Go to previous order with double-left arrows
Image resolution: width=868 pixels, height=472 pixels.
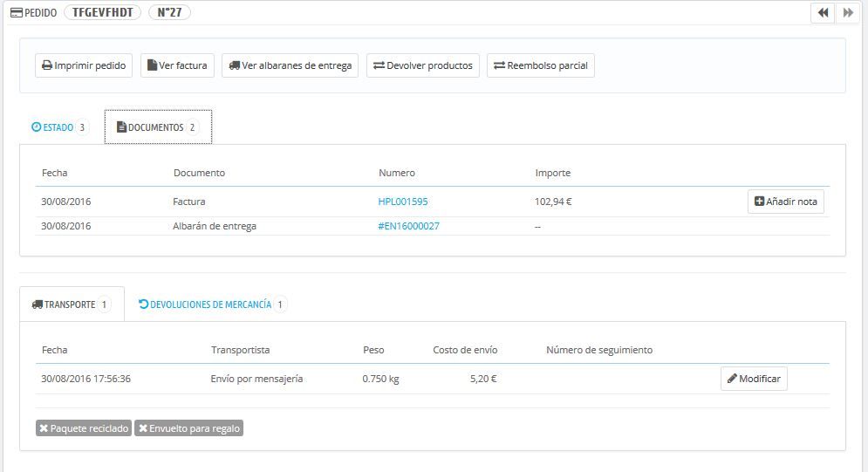coord(823,12)
